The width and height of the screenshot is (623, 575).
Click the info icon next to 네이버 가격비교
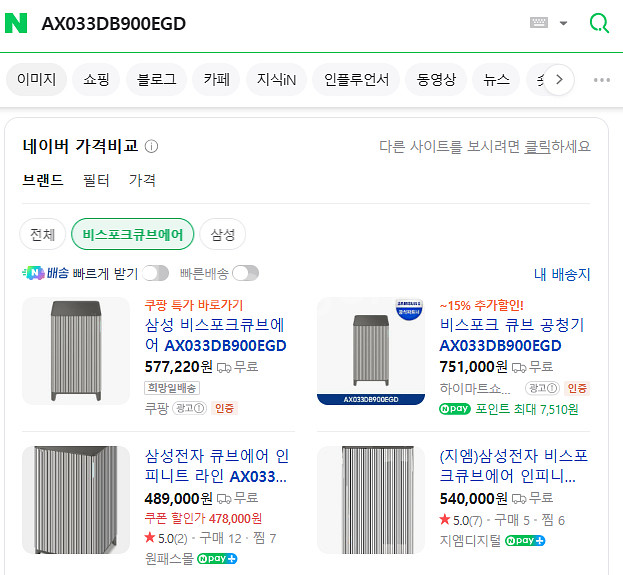tap(151, 146)
